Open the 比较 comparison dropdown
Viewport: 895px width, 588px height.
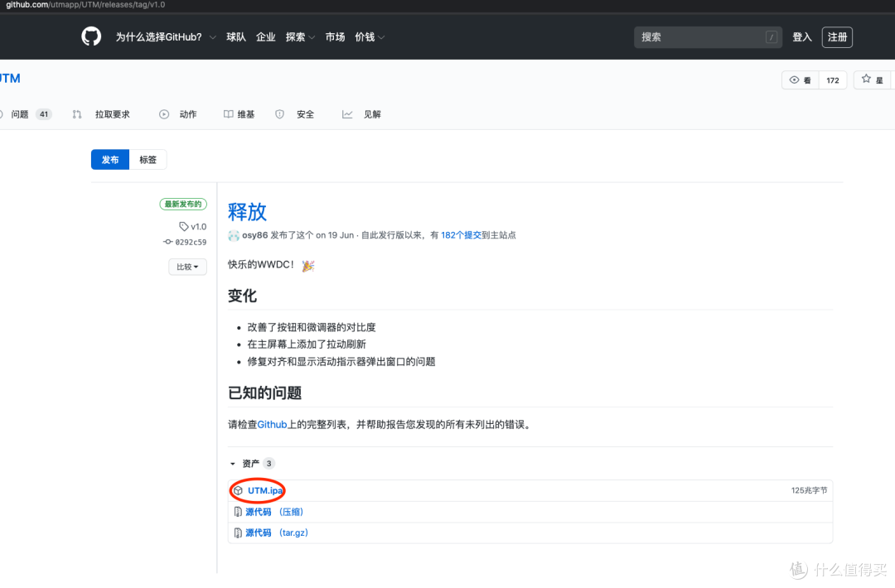click(187, 266)
